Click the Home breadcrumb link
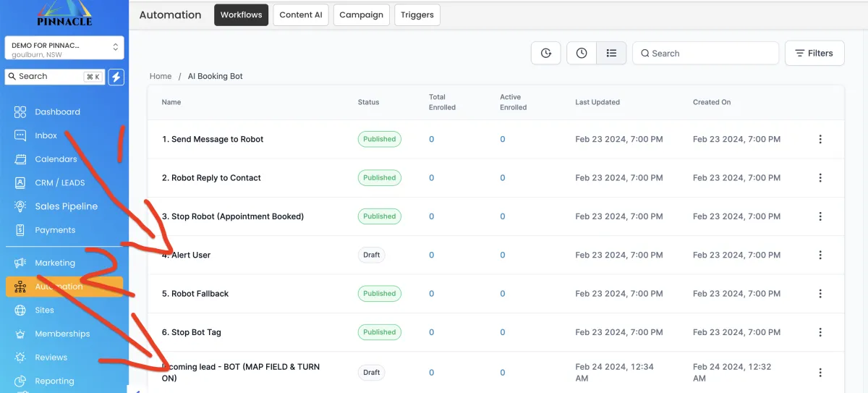The image size is (868, 393). 161,76
